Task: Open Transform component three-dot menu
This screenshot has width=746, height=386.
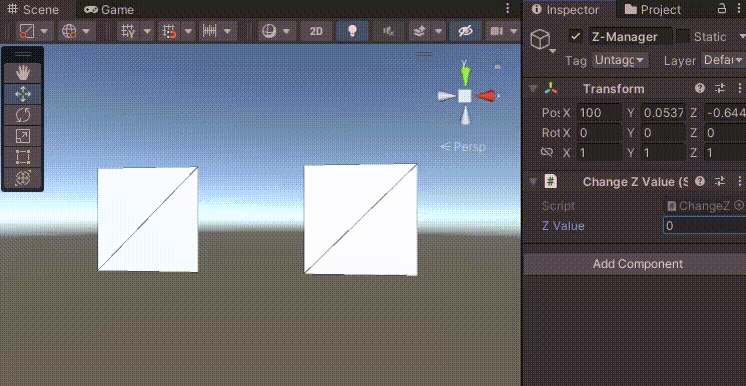Action: click(740, 89)
